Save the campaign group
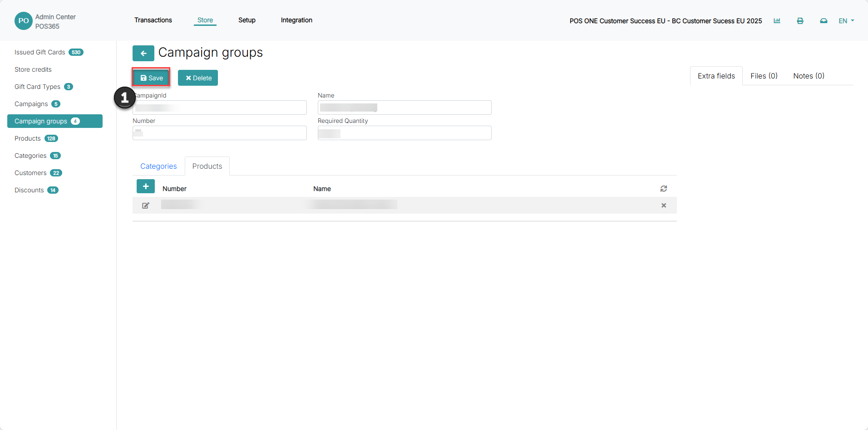The height and width of the screenshot is (430, 868). click(151, 78)
